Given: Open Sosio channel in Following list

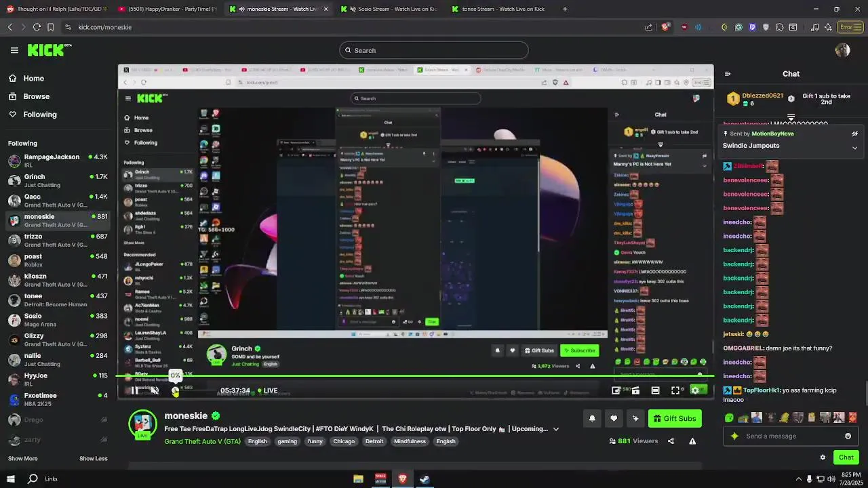Looking at the screenshot, I should point(58,320).
